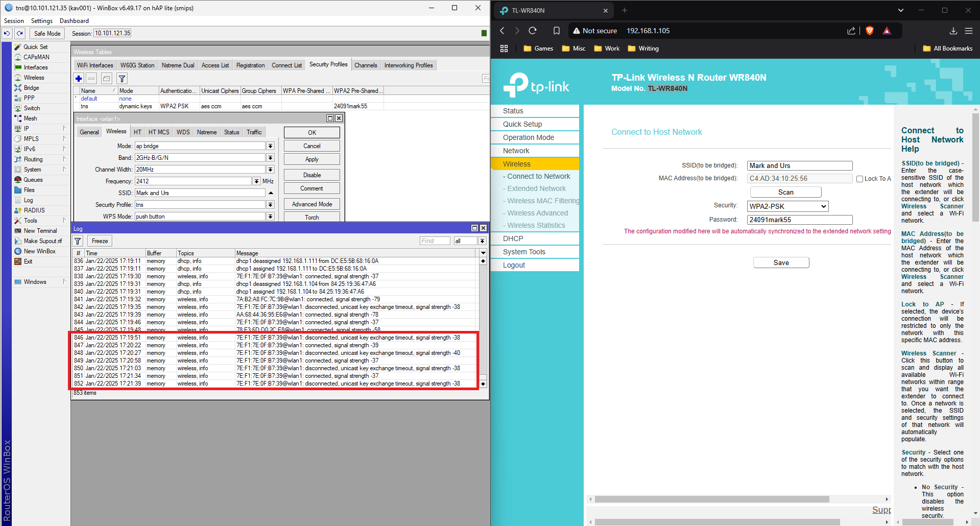Switch to the Access List tab
Image resolution: width=980 pixels, height=526 pixels.
215,65
